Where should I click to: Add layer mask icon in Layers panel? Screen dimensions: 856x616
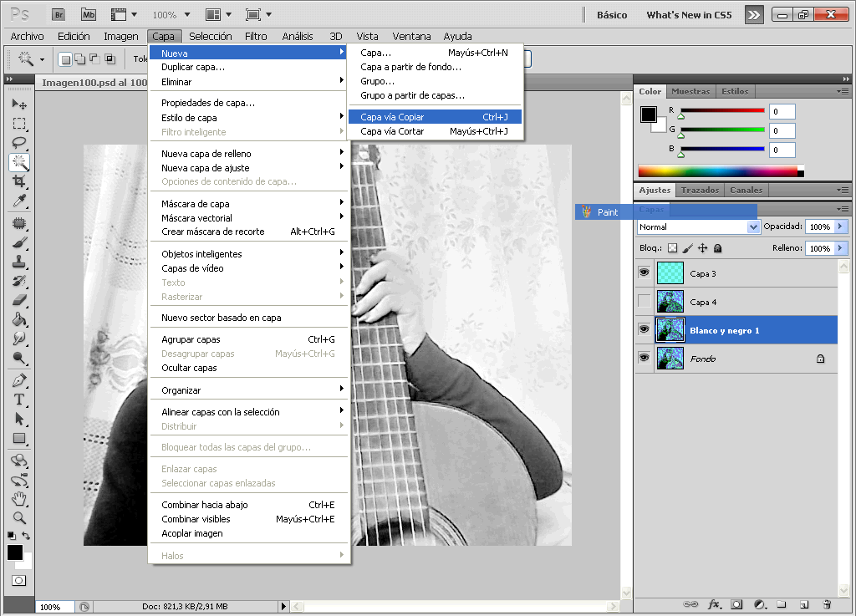pyautogui.click(x=737, y=604)
